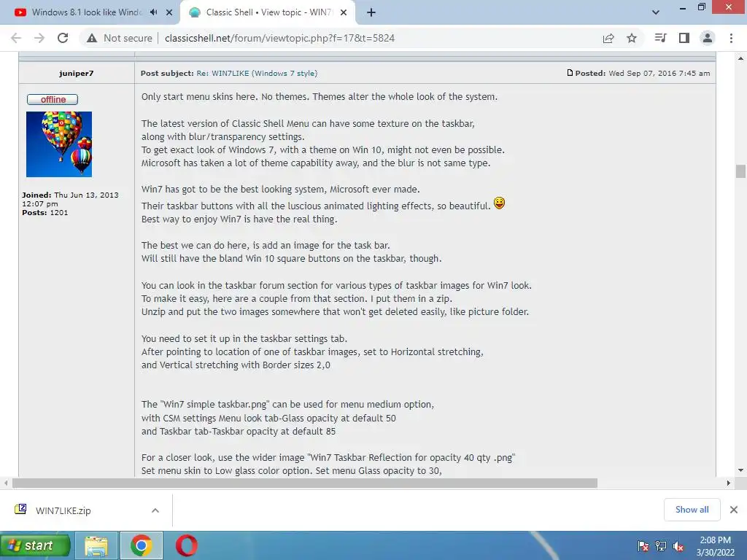Screen dimensions: 747x560
Task: Open the media controls icon
Action: point(660,38)
